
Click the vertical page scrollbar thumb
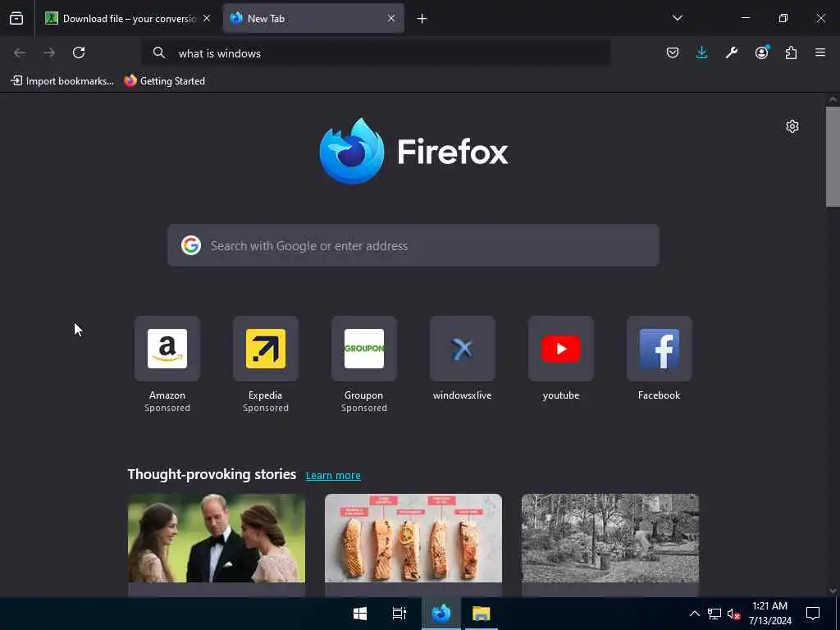pyautogui.click(x=833, y=157)
